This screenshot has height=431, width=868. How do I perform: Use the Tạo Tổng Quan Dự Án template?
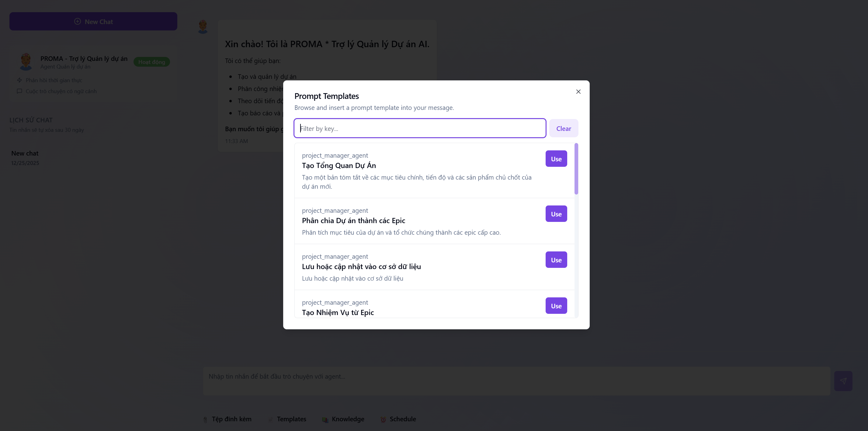pos(556,159)
